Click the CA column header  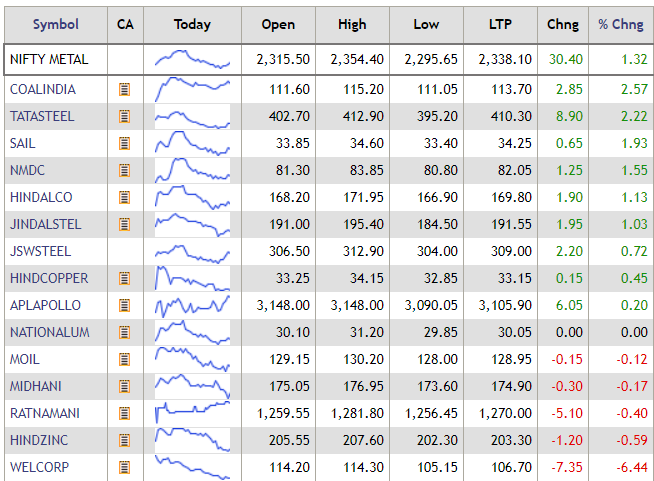(x=125, y=24)
